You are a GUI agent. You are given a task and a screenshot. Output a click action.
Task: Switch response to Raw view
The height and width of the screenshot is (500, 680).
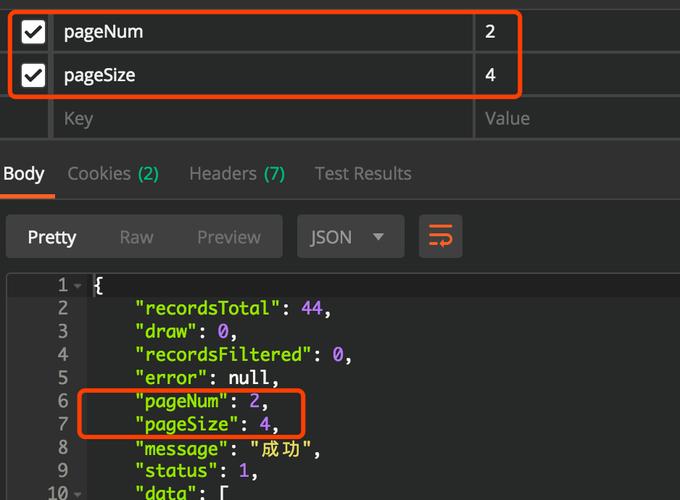click(137, 237)
